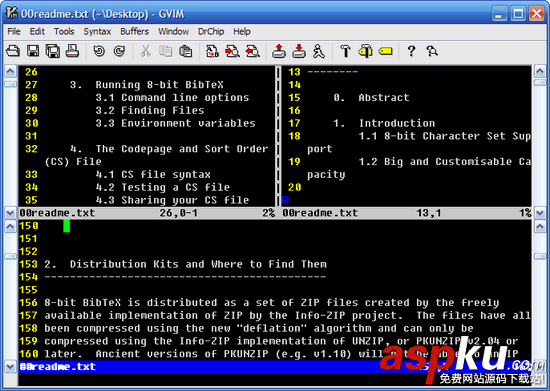Open the Syntax menu
The image size is (550, 391).
(97, 32)
